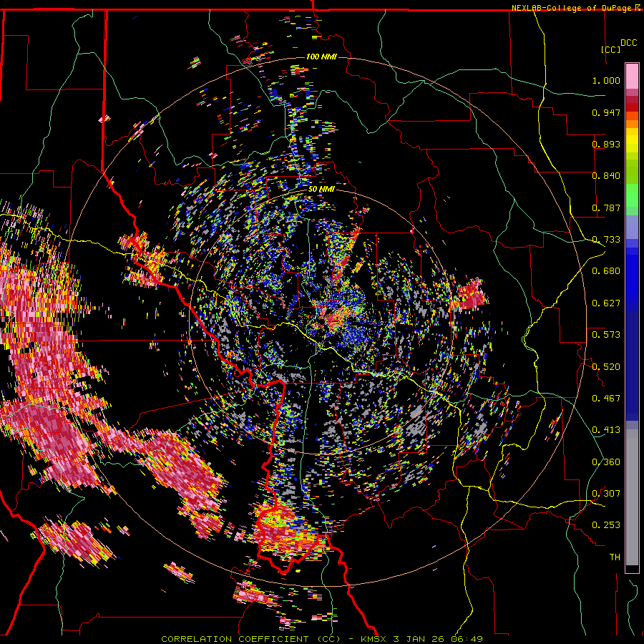Viewport: 644px width, 644px height.
Task: Click the 50 NMI range ring label
Action: (x=321, y=190)
